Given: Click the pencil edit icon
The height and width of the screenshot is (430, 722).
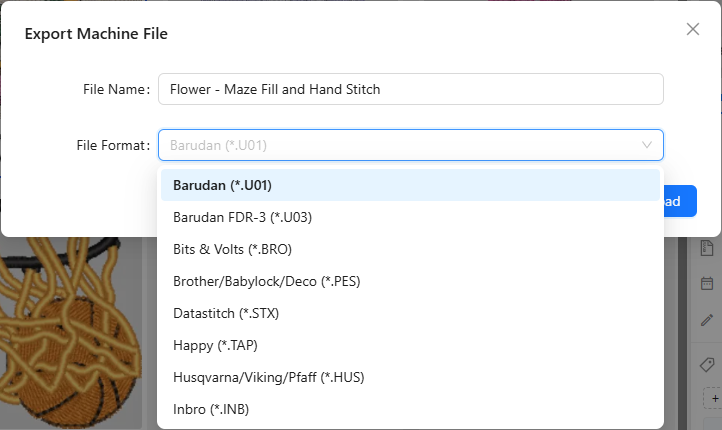Looking at the screenshot, I should (x=707, y=320).
